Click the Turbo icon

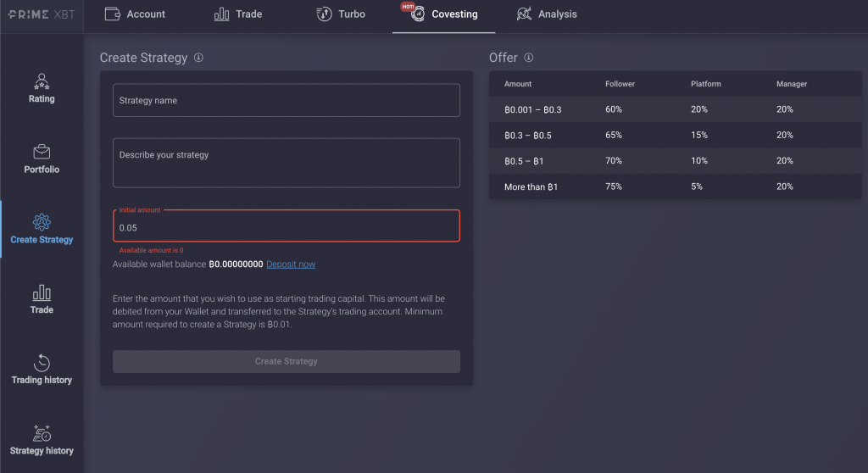tap(324, 14)
